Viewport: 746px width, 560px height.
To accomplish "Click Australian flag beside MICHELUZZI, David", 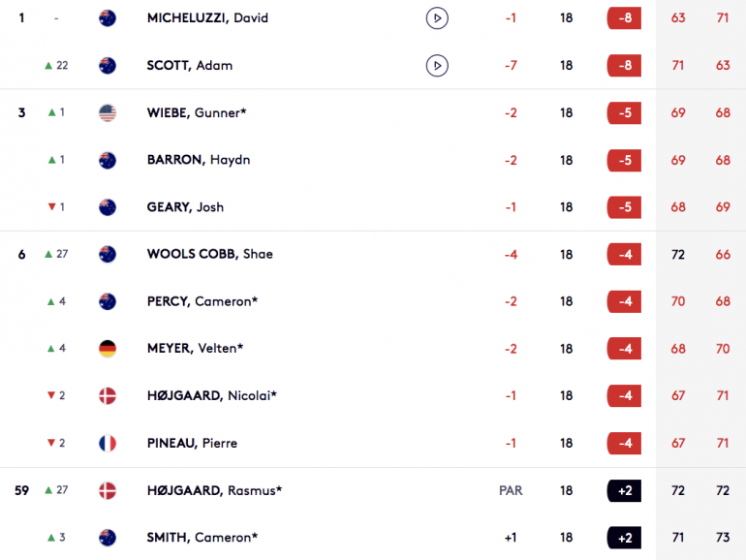I will (x=108, y=18).
